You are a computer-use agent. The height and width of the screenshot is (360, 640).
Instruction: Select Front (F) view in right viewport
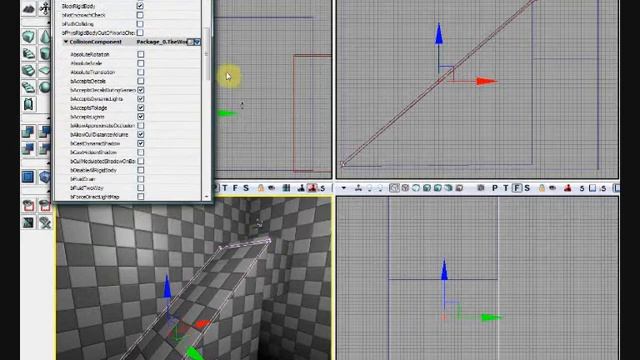tap(517, 188)
